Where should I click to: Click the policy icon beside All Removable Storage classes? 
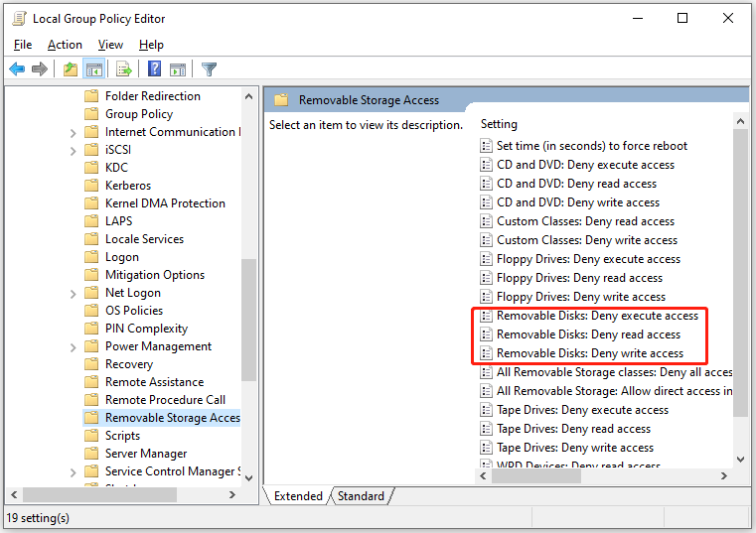click(486, 372)
